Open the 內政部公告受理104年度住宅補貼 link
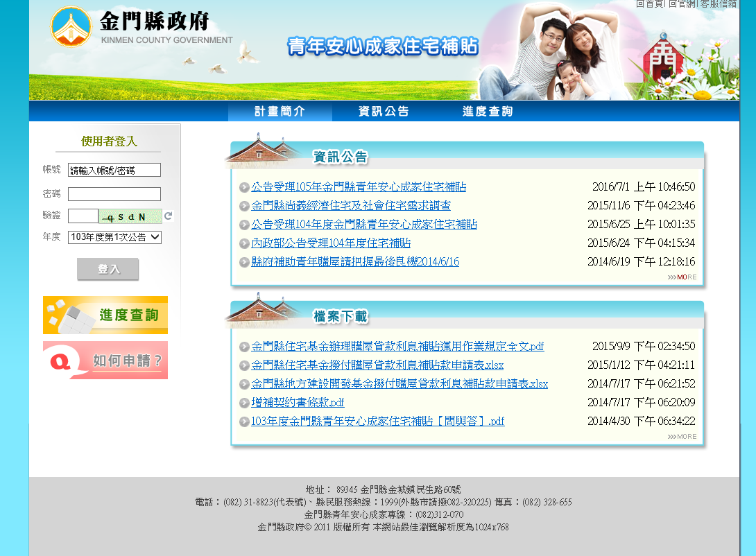Screen dimensions: 756x556 click(x=331, y=243)
